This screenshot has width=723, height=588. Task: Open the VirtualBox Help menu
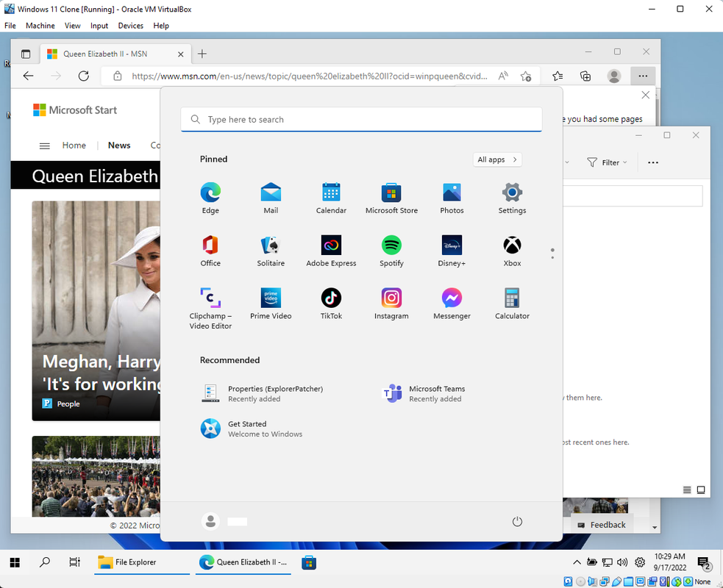point(161,26)
